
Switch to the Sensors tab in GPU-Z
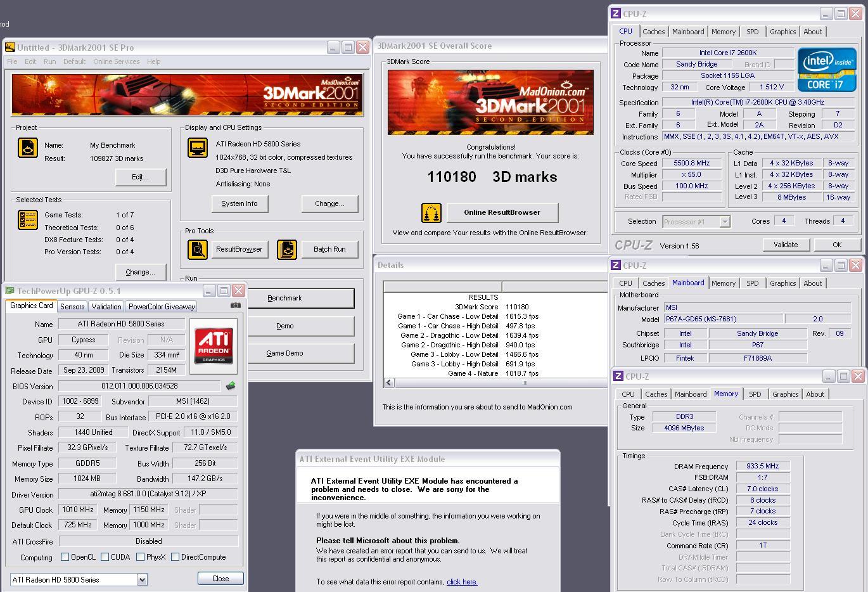72,306
